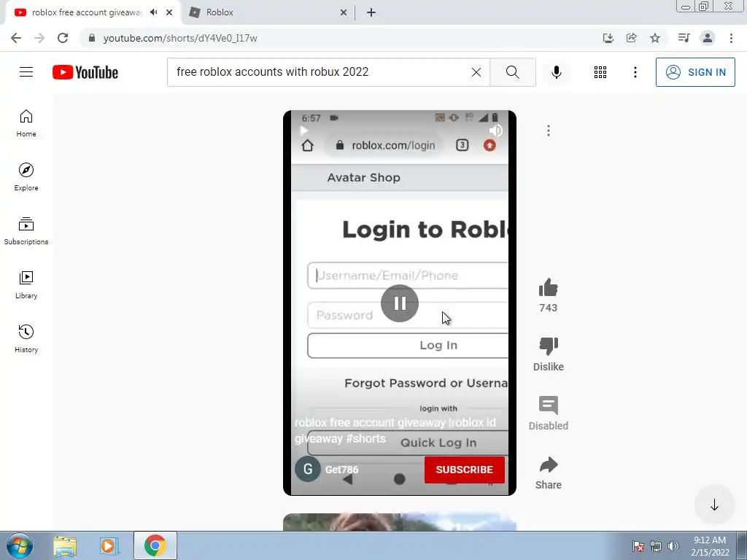The image size is (747, 560).
Task: Go back in the browser
Action: pyautogui.click(x=16, y=38)
